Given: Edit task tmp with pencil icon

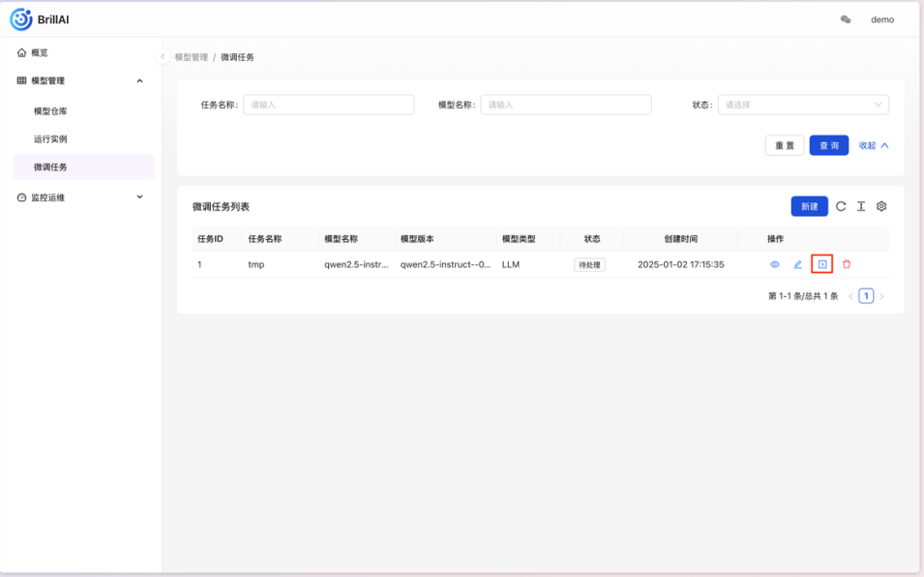Looking at the screenshot, I should click(798, 264).
